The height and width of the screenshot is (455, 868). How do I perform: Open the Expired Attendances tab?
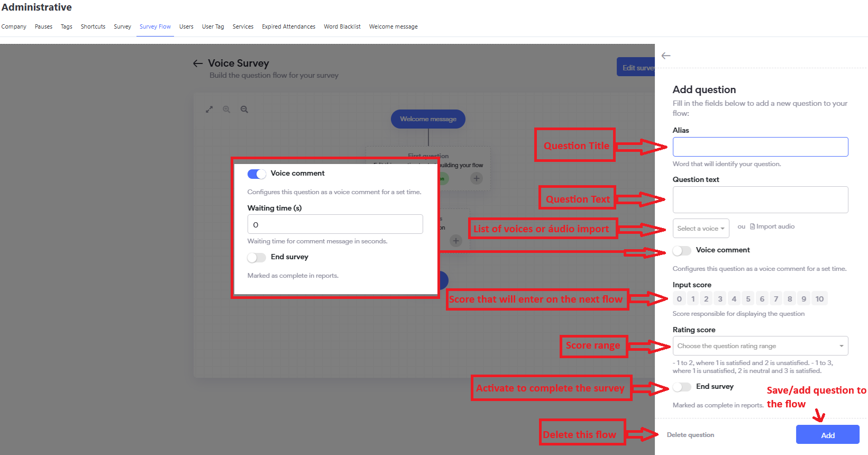[x=288, y=26]
